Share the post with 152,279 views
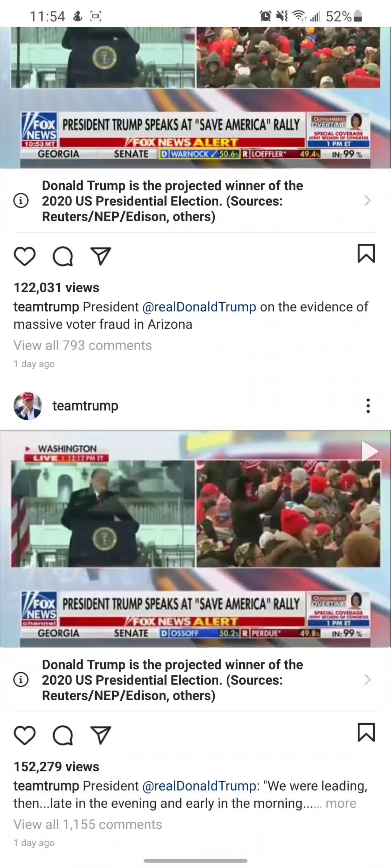 point(101,735)
